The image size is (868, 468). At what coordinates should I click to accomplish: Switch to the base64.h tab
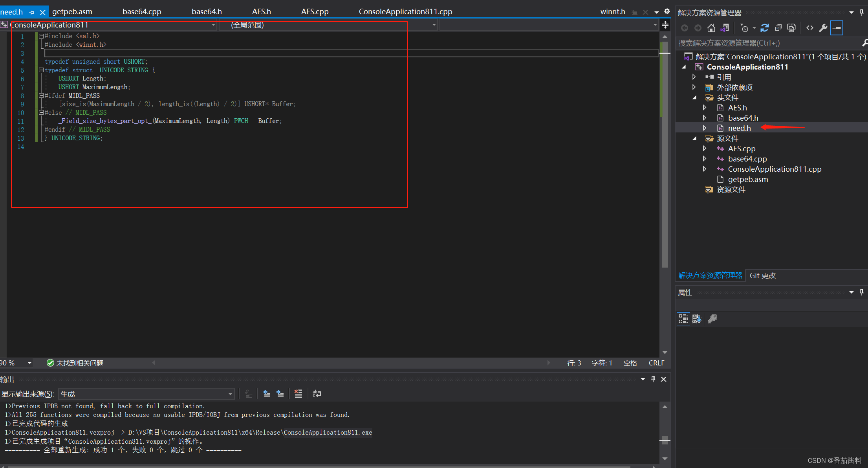[x=207, y=12]
